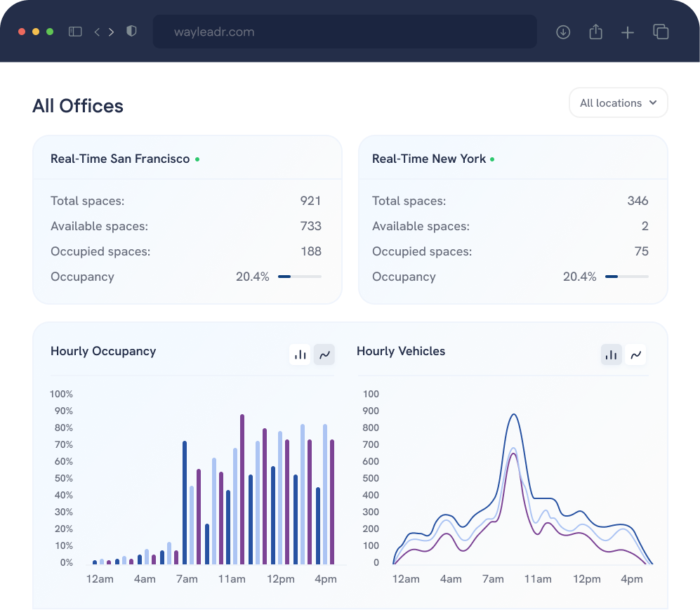Click the San Francisco occupancy progress bar
The width and height of the screenshot is (700, 610).
(300, 277)
